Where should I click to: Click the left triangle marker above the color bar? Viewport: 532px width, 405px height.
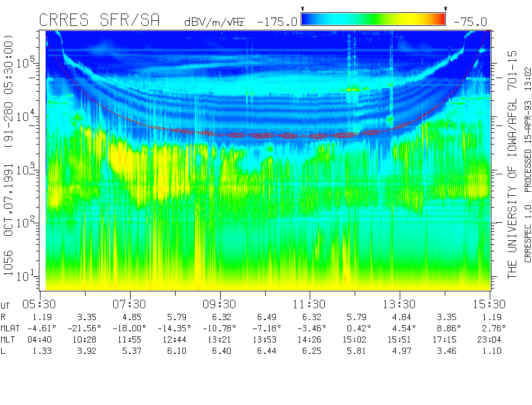[x=302, y=9]
